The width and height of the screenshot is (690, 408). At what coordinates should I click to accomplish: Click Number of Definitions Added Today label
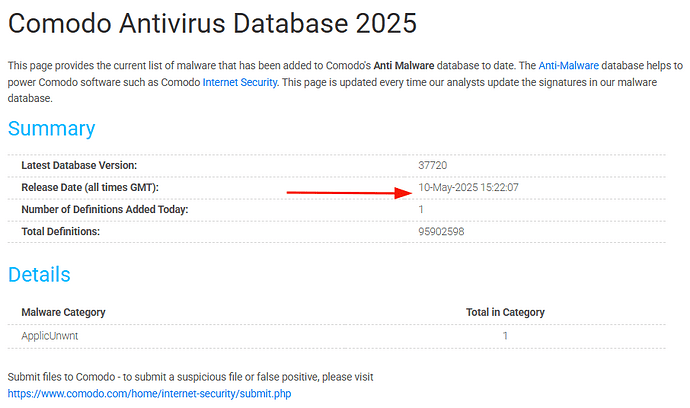coord(105,210)
